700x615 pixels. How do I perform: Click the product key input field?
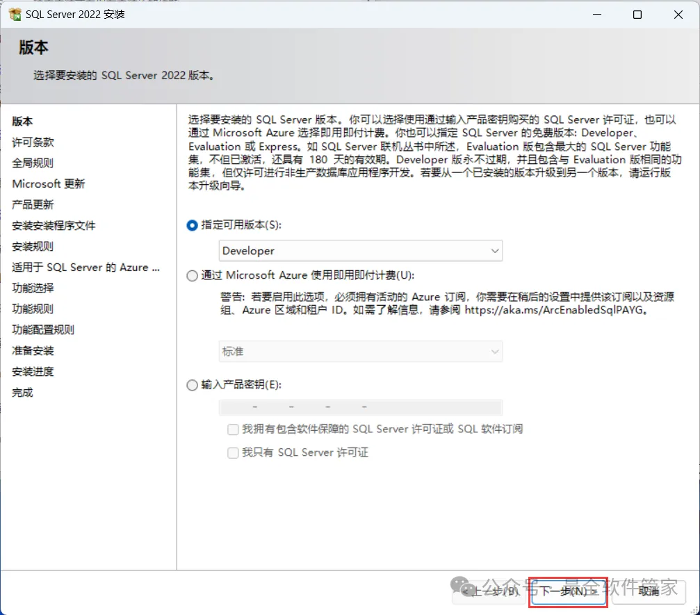(361, 407)
